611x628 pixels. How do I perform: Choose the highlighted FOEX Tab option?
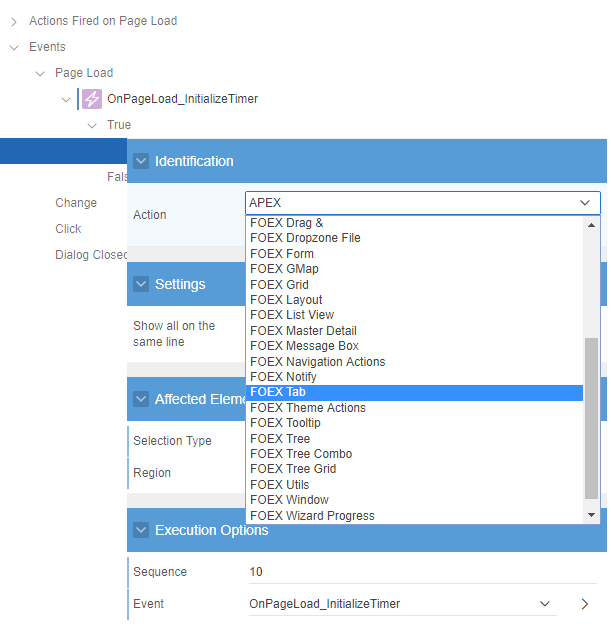click(x=414, y=392)
